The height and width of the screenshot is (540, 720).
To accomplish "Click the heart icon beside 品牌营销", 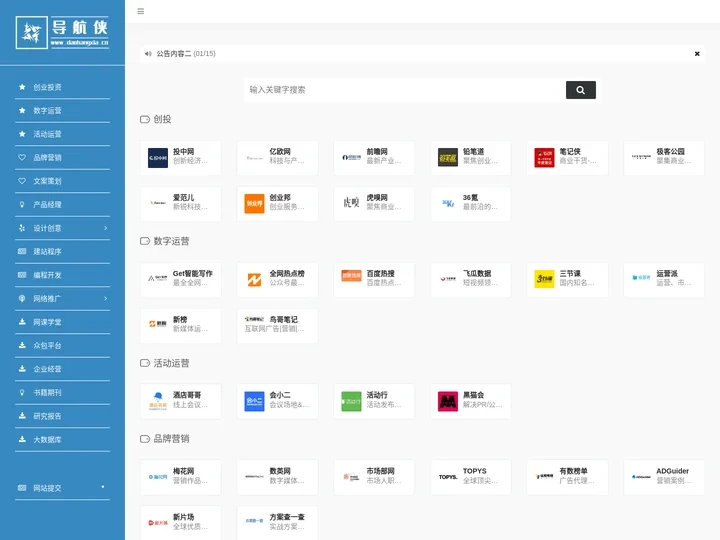I will (x=22, y=158).
